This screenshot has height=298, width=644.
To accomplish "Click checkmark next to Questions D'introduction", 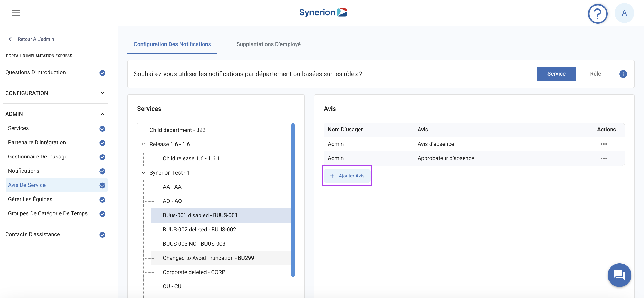I will point(102,73).
